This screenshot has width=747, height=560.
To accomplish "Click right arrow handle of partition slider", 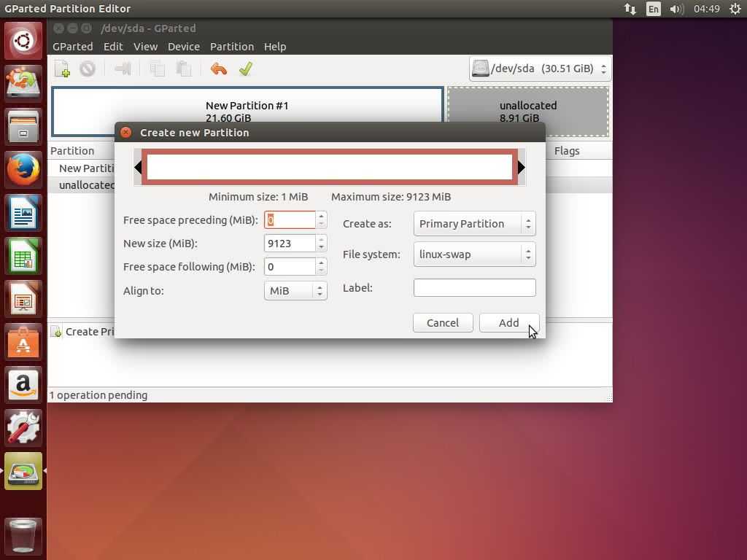I will coord(521,168).
